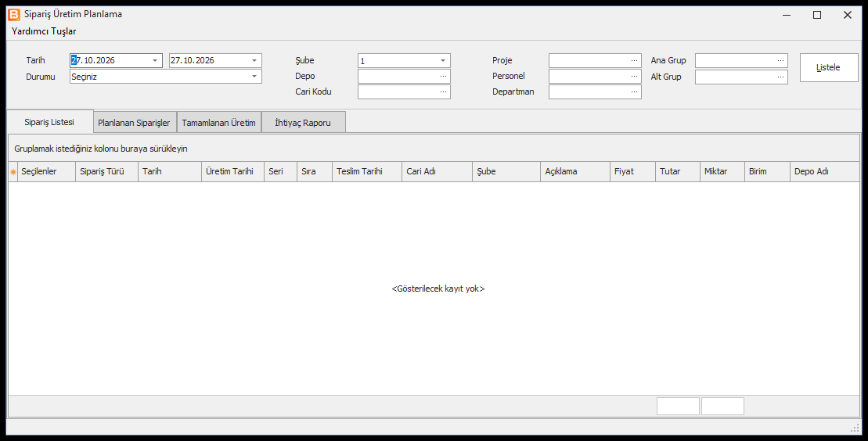The width and height of the screenshot is (868, 441).
Task: Sort by the Seri column header
Action: click(x=281, y=171)
